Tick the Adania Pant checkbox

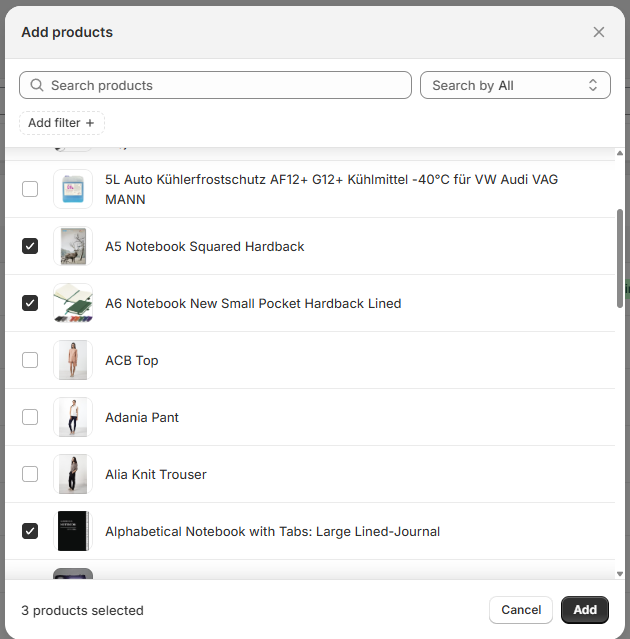[x=30, y=417]
